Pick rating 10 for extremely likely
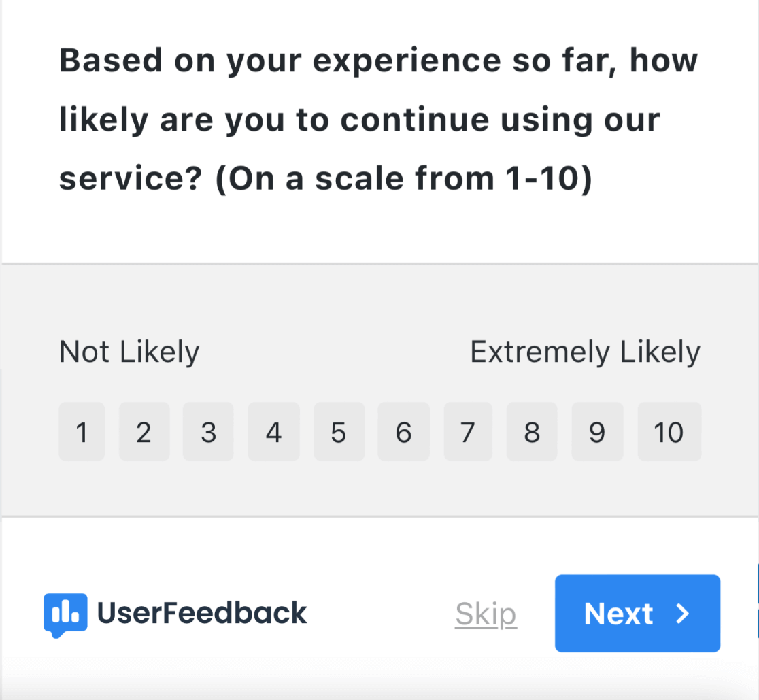Image resolution: width=759 pixels, height=700 pixels. point(669,432)
